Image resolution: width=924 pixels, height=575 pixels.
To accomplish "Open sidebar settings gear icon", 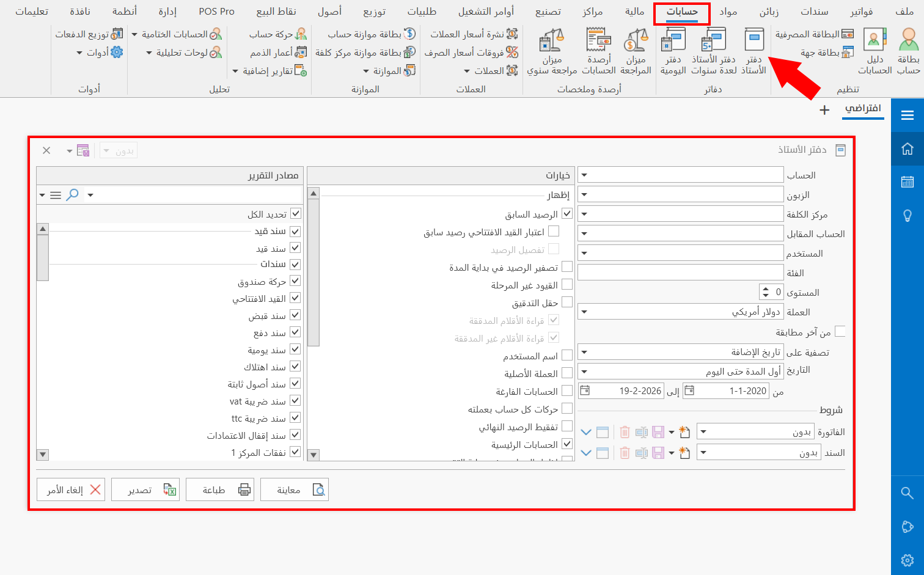I will click(x=908, y=560).
